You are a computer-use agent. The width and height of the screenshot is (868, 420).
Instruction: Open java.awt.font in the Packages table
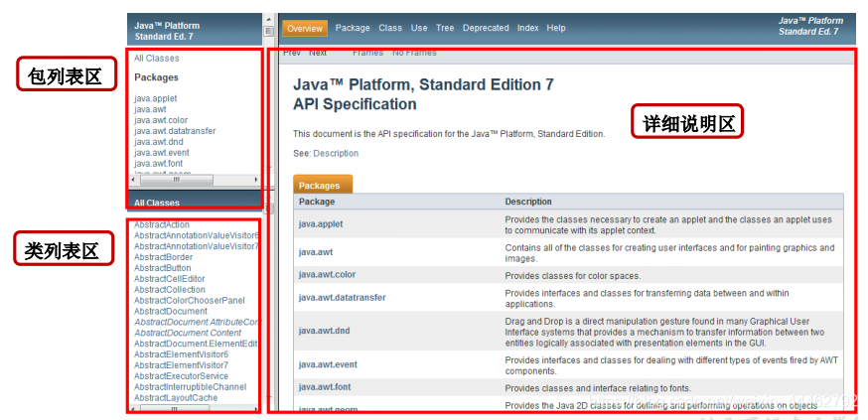click(325, 387)
